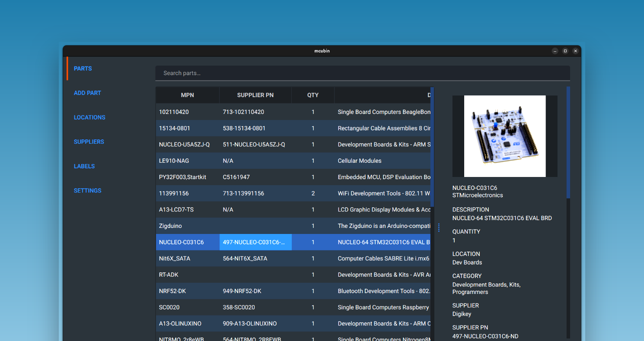Select the Zigduino Arduino-compatible row

tap(188, 226)
